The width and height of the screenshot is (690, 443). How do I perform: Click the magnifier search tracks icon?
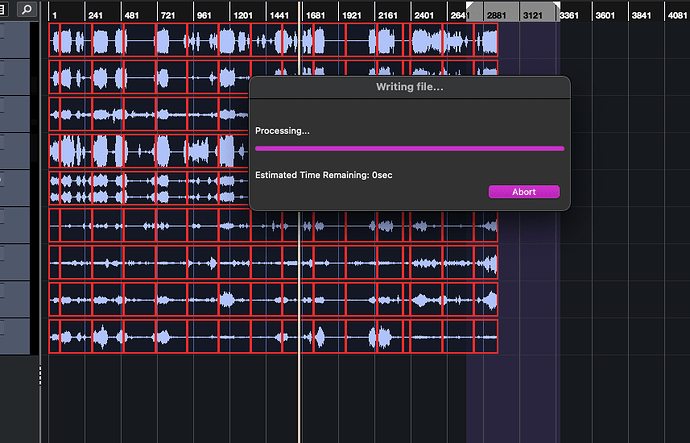pos(27,9)
